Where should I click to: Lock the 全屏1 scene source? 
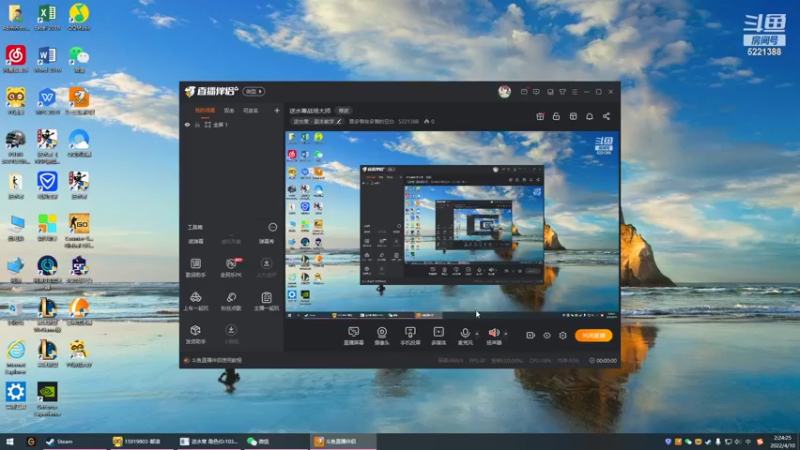(x=197, y=124)
